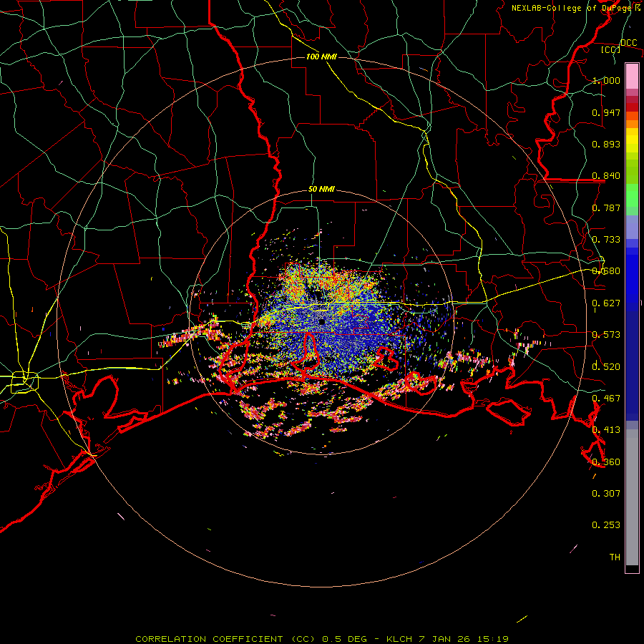Click the 0.307 color scale value
Screen dimensions: 644x644
point(606,494)
